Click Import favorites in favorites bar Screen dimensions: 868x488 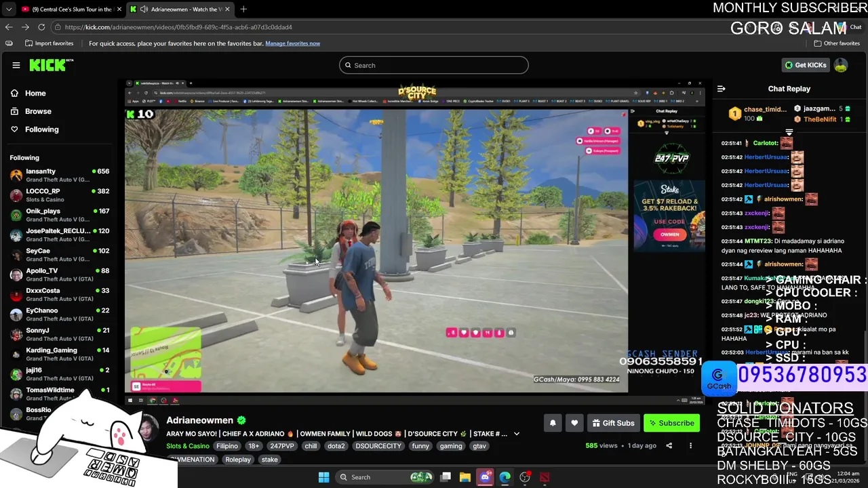[x=49, y=43]
